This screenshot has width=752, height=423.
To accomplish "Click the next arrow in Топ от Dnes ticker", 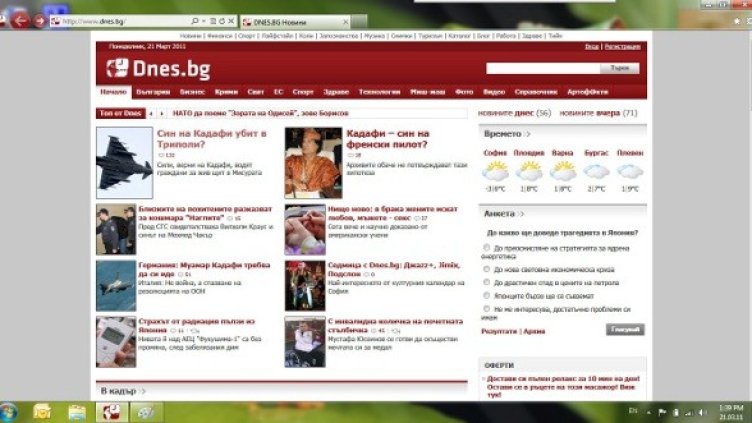I will 162,114.
